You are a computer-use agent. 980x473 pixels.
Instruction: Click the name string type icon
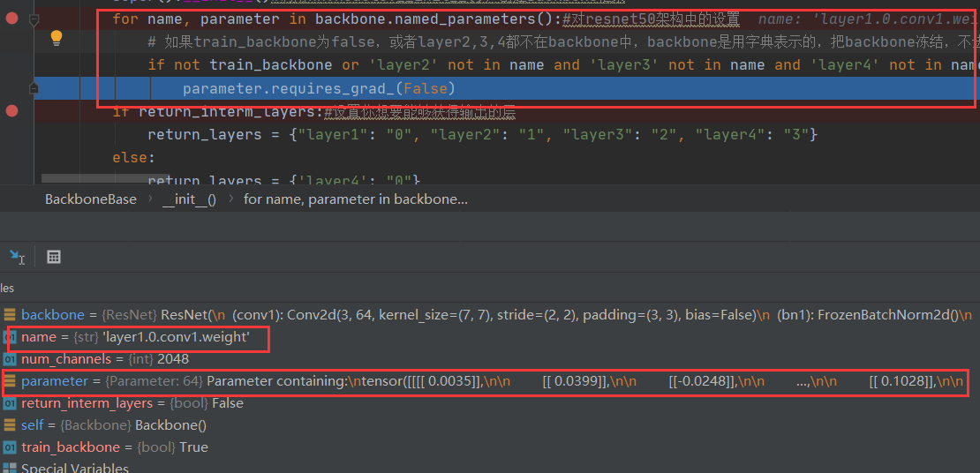tap(10, 337)
